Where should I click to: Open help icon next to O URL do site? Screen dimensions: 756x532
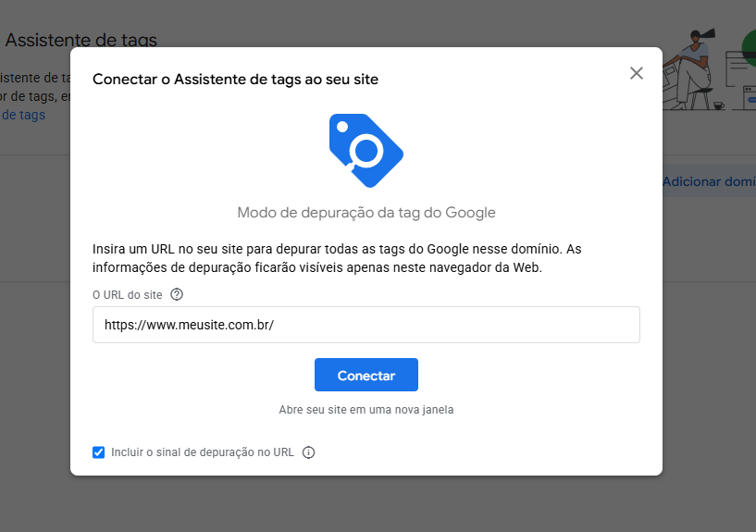(x=177, y=294)
